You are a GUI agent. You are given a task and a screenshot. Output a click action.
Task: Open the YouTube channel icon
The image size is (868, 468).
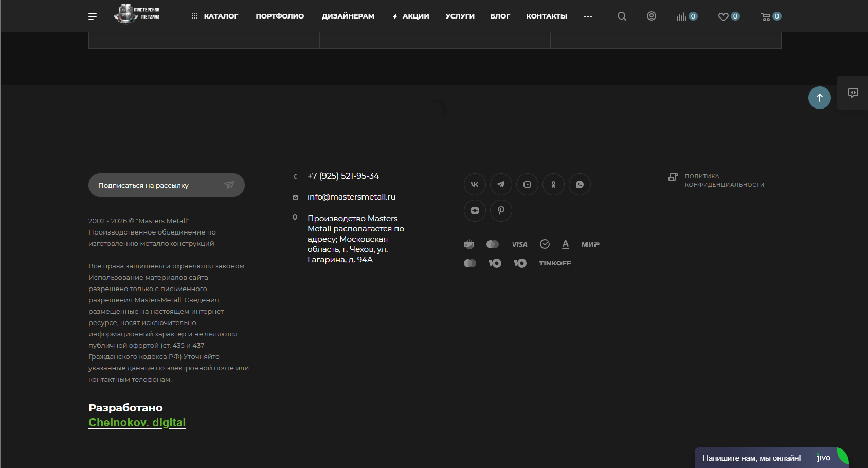(527, 184)
